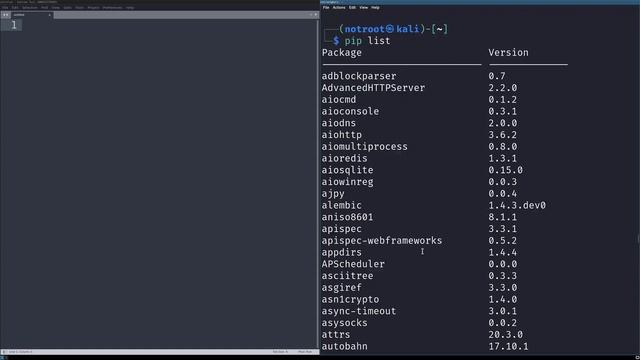640x360 pixels.
Task: Click the asgiref package name
Action: pos(342,288)
